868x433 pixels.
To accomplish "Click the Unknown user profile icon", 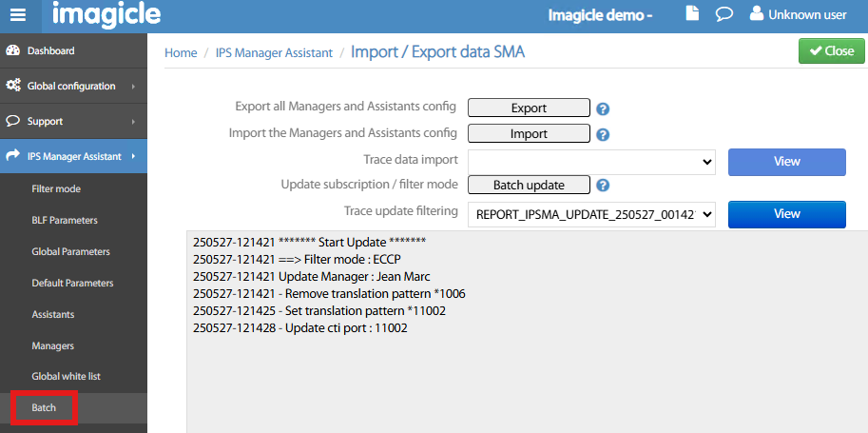I will pyautogui.click(x=756, y=14).
